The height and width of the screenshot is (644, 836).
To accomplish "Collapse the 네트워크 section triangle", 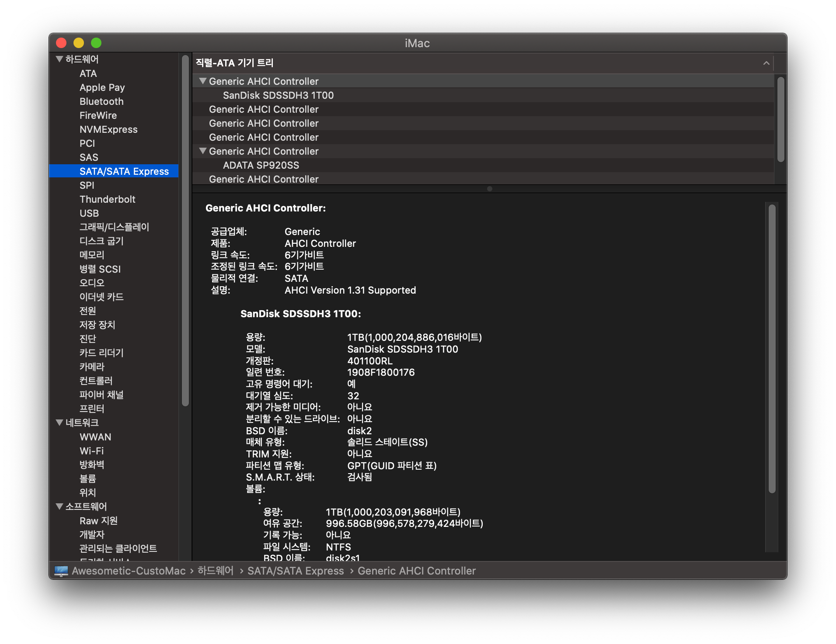I will click(59, 422).
